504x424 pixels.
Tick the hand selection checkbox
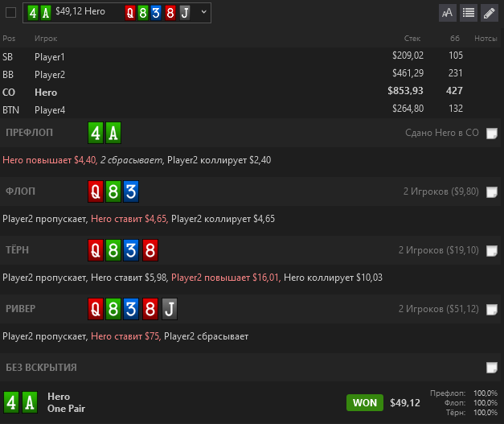(10, 13)
